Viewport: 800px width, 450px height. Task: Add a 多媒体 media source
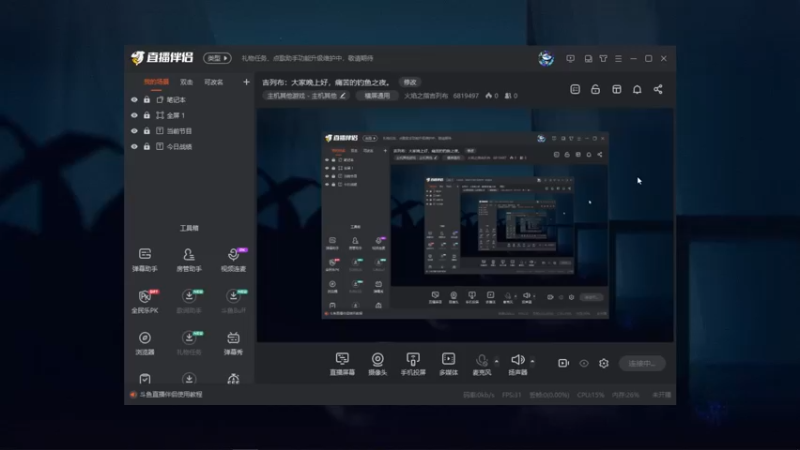coord(448,364)
